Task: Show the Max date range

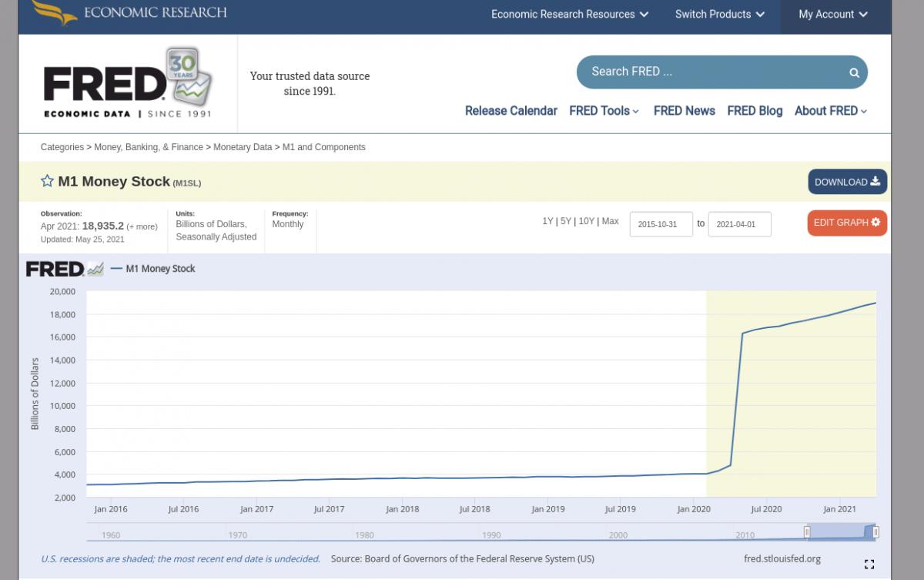Action: coord(610,221)
